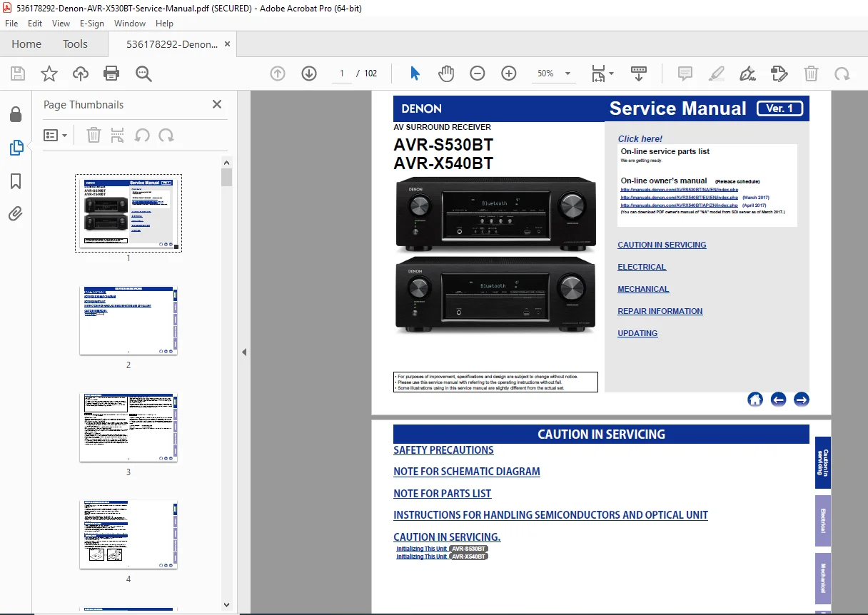The height and width of the screenshot is (615, 868).
Task: Click the left arrow page button
Action: click(778, 400)
